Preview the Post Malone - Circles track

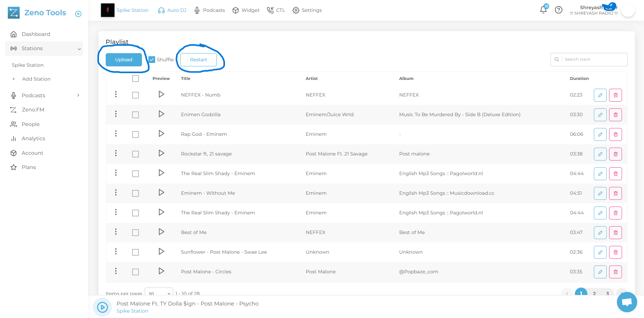coord(161,271)
